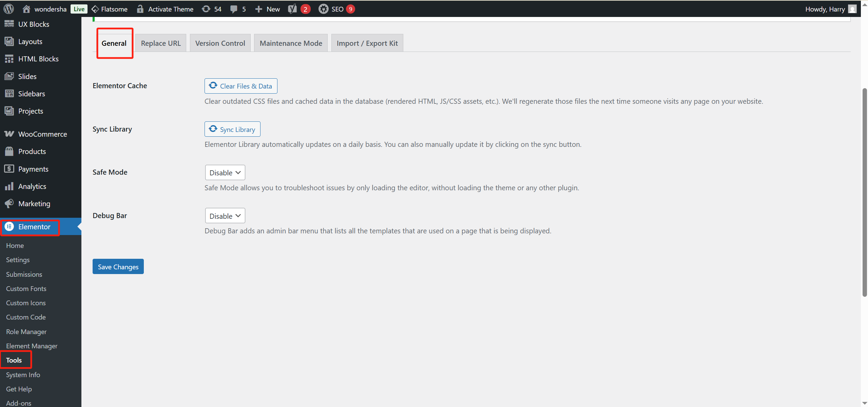Clear Elementor cache with Clear Files & Data
Viewport: 868px width, 407px height.
(x=240, y=86)
